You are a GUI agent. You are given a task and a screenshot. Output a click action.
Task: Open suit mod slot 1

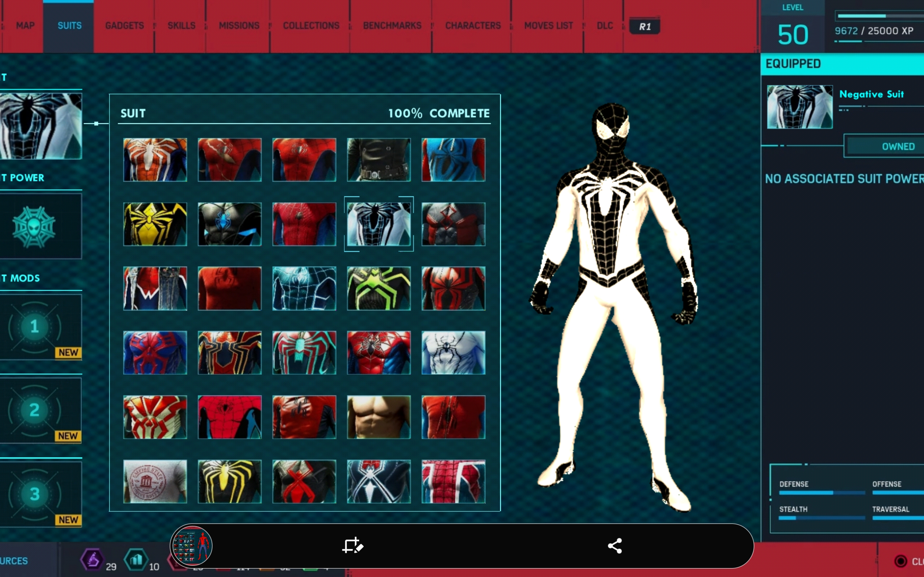click(35, 327)
